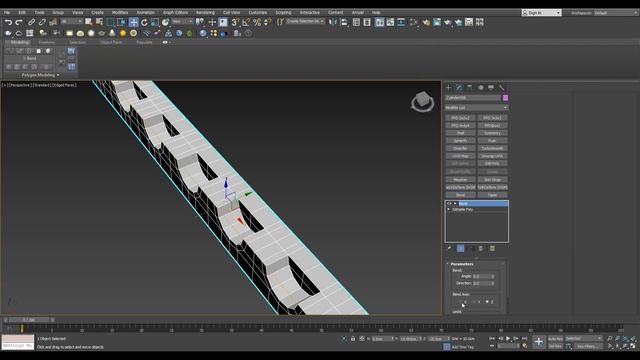Click the Bend Direction input field
This screenshot has width=640, height=360.
point(481,283)
